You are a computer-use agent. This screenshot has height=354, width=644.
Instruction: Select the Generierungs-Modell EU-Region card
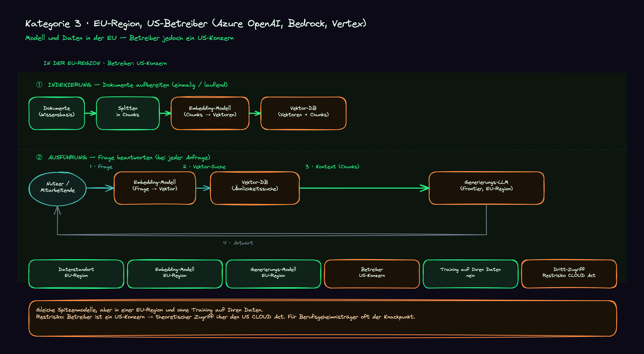point(273,274)
